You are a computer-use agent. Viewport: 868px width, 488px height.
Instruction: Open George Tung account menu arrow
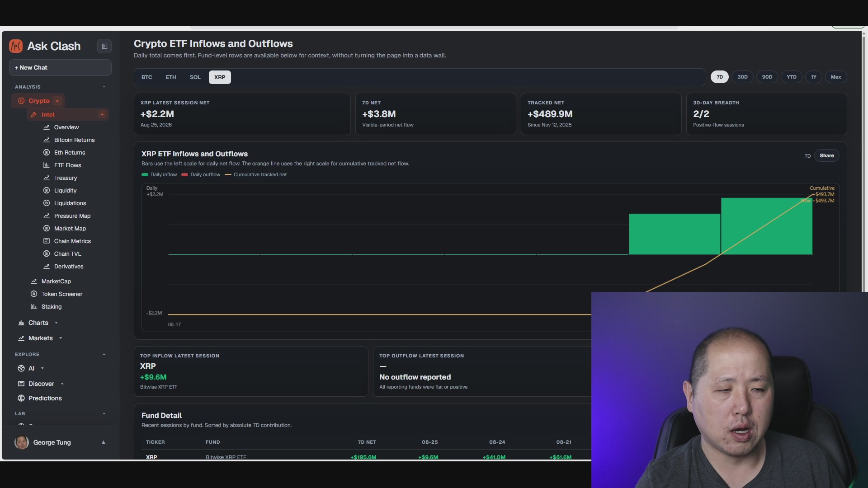104,443
